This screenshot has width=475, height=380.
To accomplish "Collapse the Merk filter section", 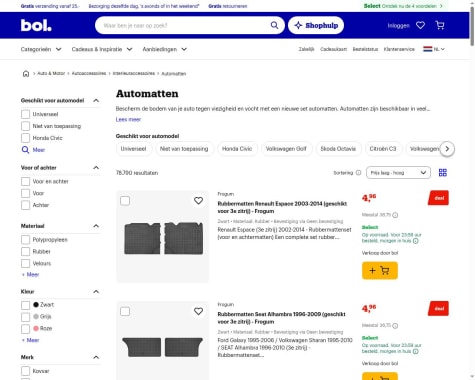I will coord(96,357).
